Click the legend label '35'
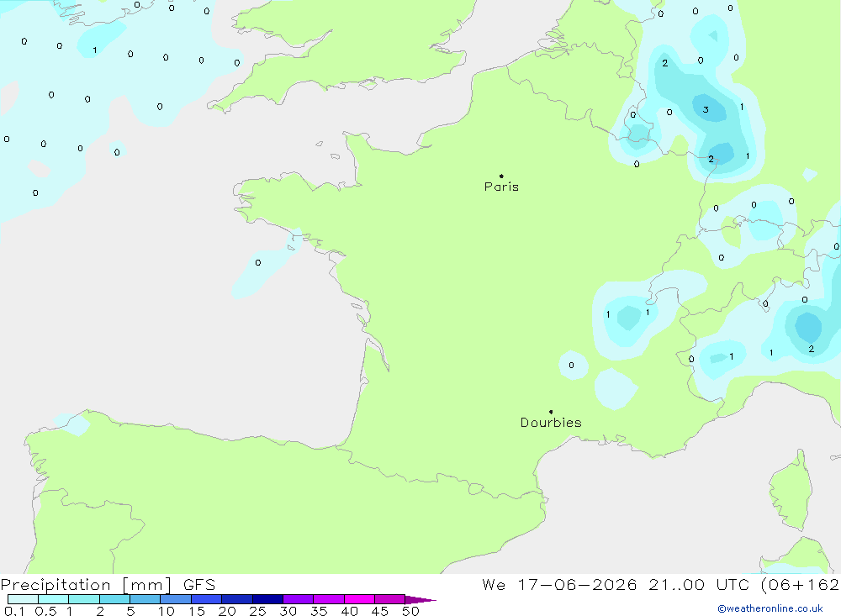841x616 pixels. click(319, 611)
